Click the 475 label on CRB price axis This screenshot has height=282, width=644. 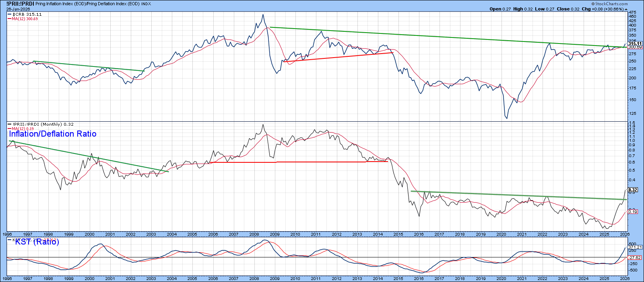point(632,12)
